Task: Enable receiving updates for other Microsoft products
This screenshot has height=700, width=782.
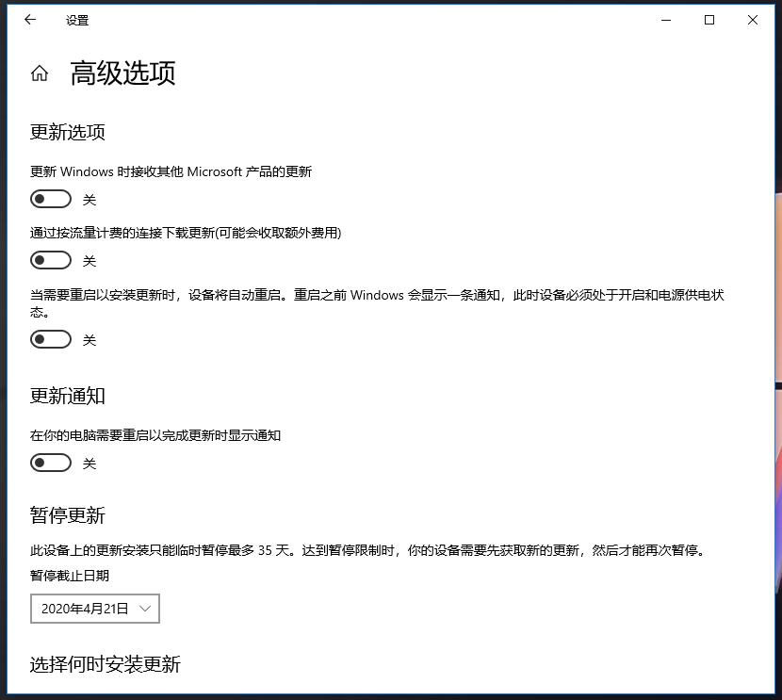Action: click(x=51, y=199)
